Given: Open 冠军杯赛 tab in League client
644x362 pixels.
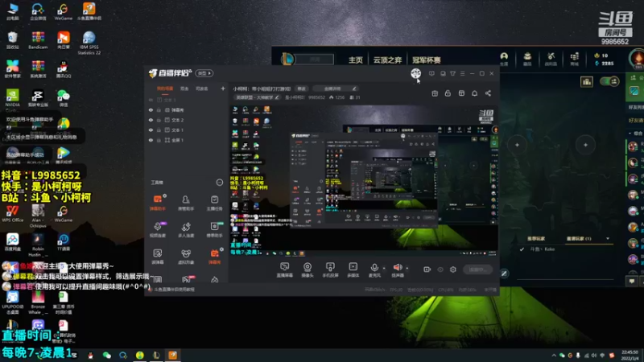Looking at the screenshot, I should pos(427,60).
